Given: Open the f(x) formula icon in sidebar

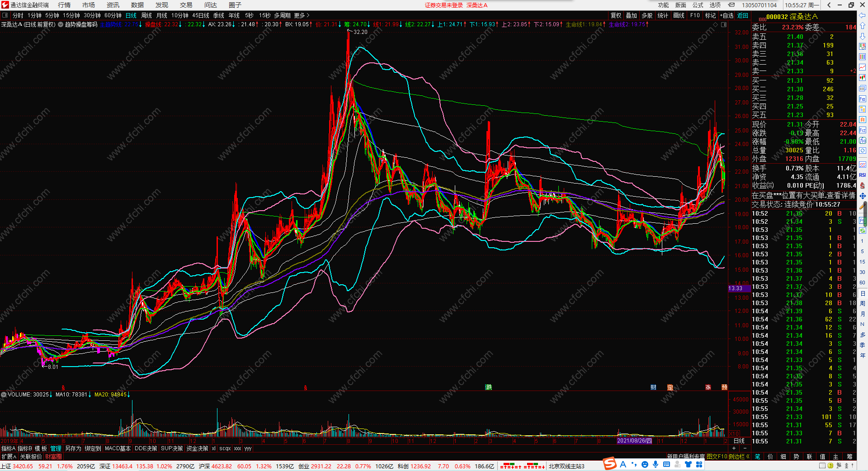Looking at the screenshot, I should 863,141.
